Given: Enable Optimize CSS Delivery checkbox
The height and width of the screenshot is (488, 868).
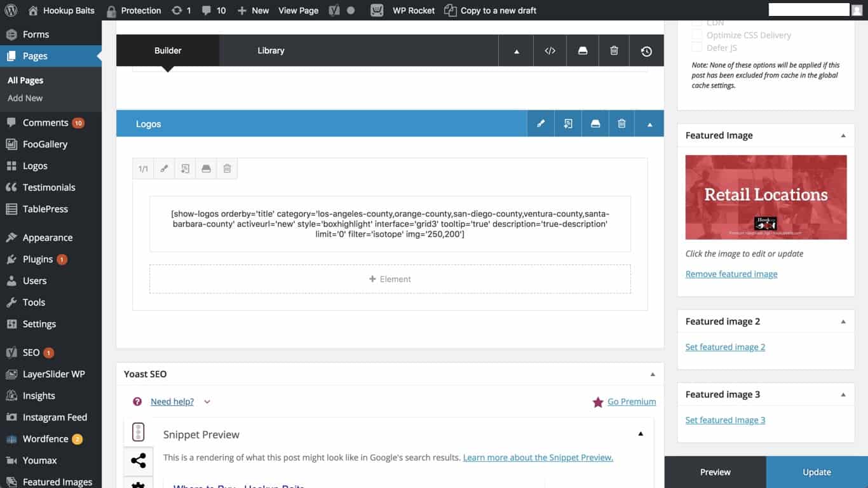Looking at the screenshot, I should point(697,35).
